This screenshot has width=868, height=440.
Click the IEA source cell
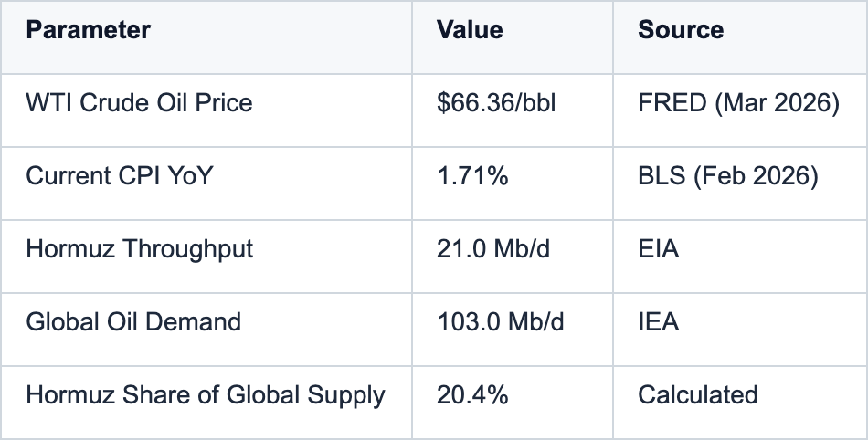click(x=658, y=322)
